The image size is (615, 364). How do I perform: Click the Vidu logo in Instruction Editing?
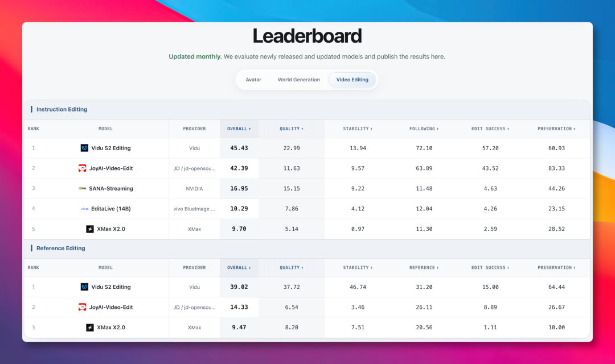pyautogui.click(x=84, y=148)
